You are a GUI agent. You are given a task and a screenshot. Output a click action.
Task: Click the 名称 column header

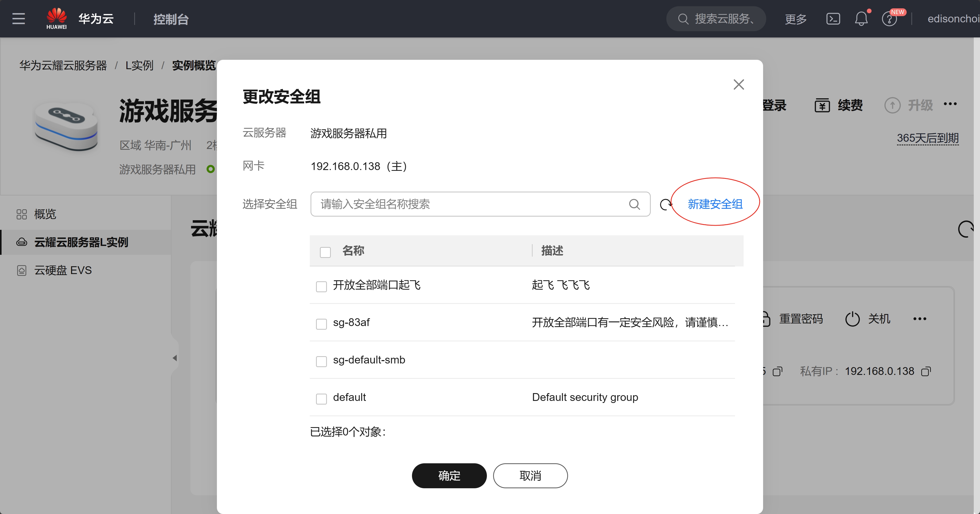coord(353,251)
